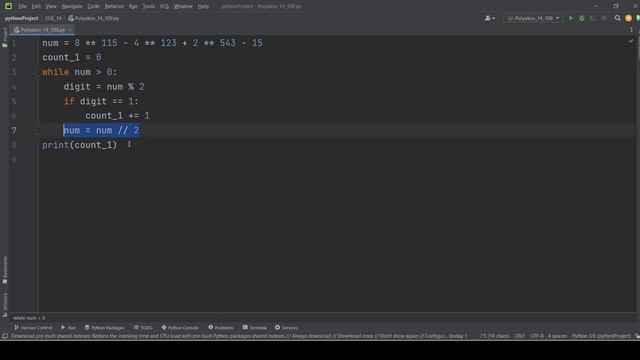Open the Services tool window
The image size is (640, 360).
(286, 327)
